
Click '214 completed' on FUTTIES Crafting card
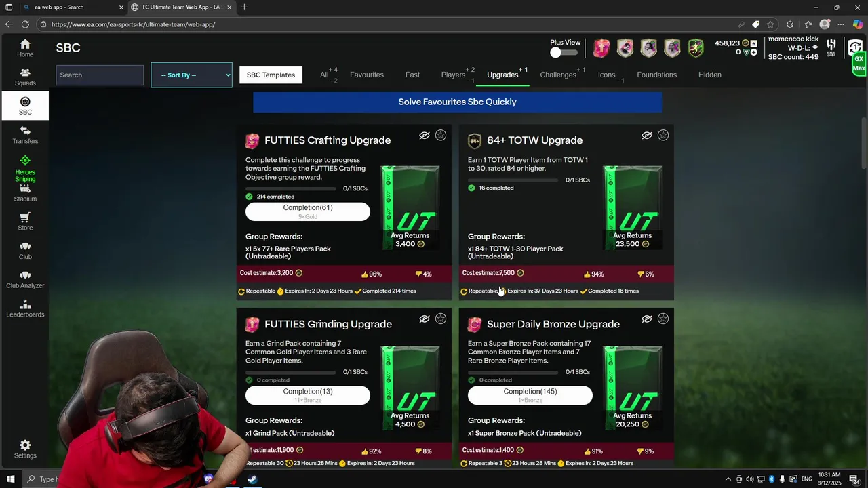[275, 197]
